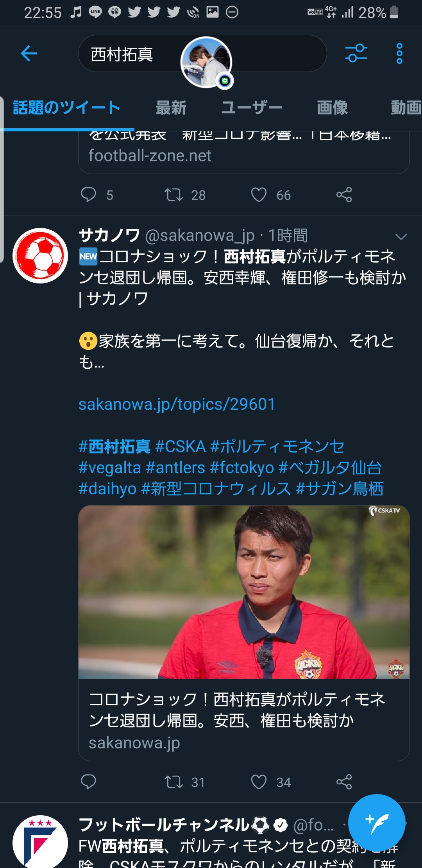Switch to the ユーザー tab
This screenshot has width=422, height=868.
click(251, 108)
